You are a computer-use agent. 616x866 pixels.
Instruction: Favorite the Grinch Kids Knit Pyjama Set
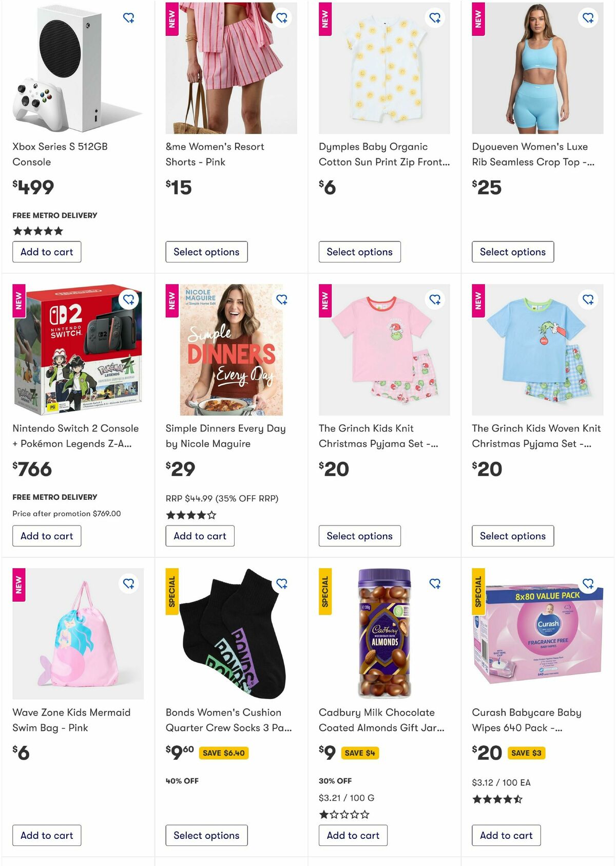pos(435,298)
